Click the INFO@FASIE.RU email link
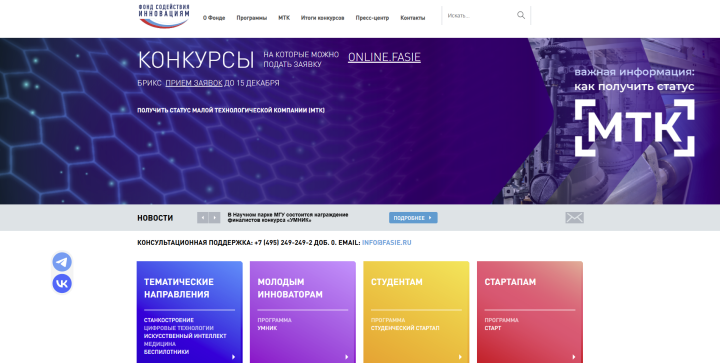Image resolution: width=720 pixels, height=363 pixels. (387, 242)
